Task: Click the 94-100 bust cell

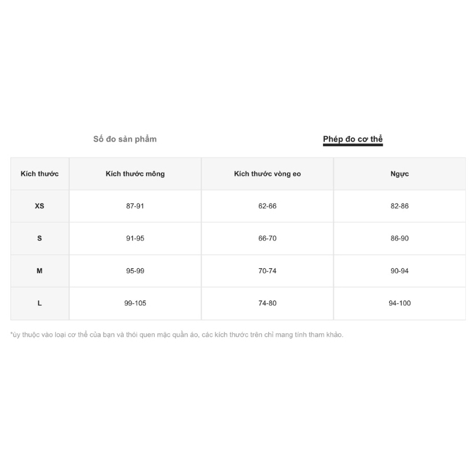Action: click(x=399, y=303)
